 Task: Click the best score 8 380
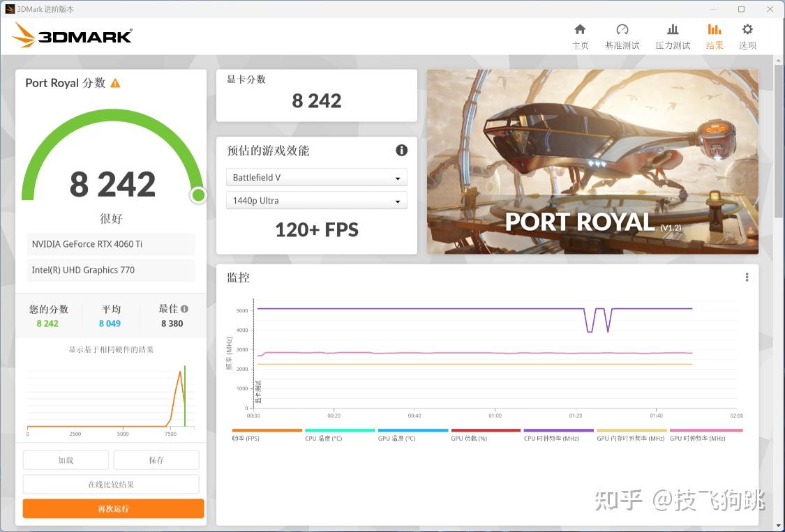click(172, 324)
